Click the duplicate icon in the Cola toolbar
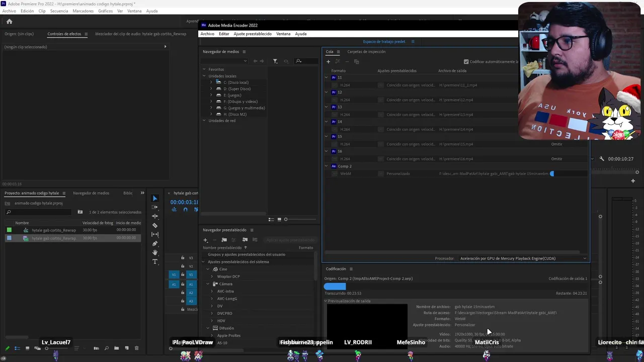Viewport: 644px width, 362px height. (x=356, y=61)
